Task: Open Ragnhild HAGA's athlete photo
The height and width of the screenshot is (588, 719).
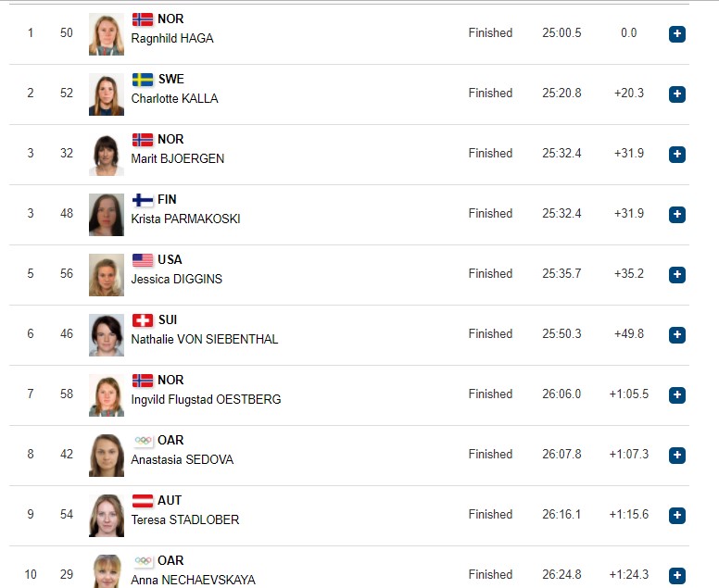Action: [107, 34]
